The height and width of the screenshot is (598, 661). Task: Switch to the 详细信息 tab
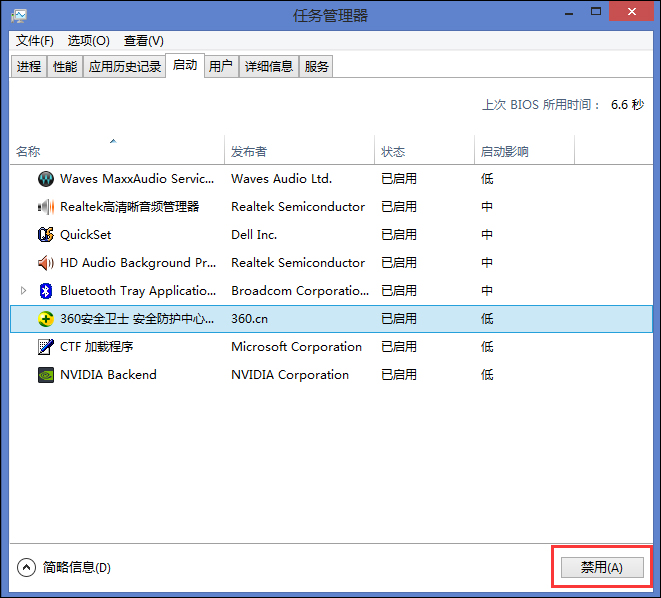click(269, 67)
